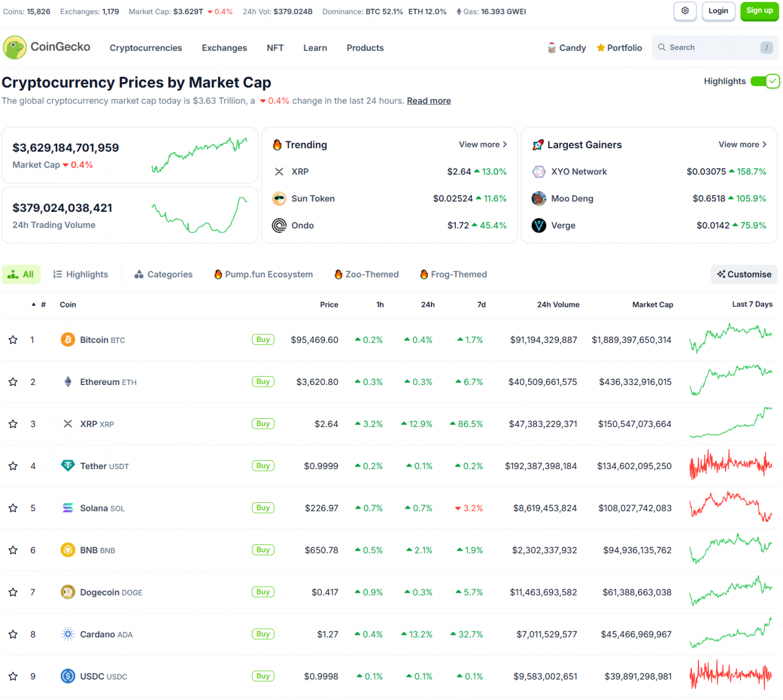Screen dimensions: 783x700
Task: Expand Largest Gainers with View more
Action: point(742,145)
